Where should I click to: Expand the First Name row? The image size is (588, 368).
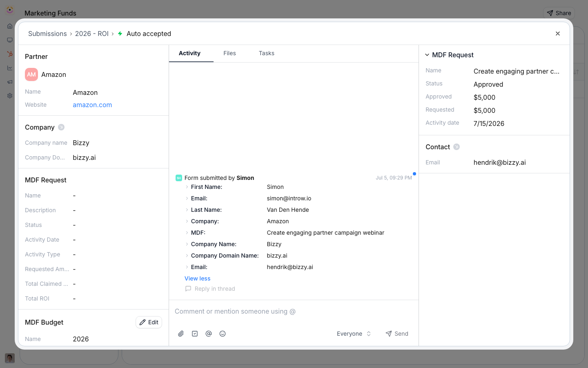tap(187, 187)
